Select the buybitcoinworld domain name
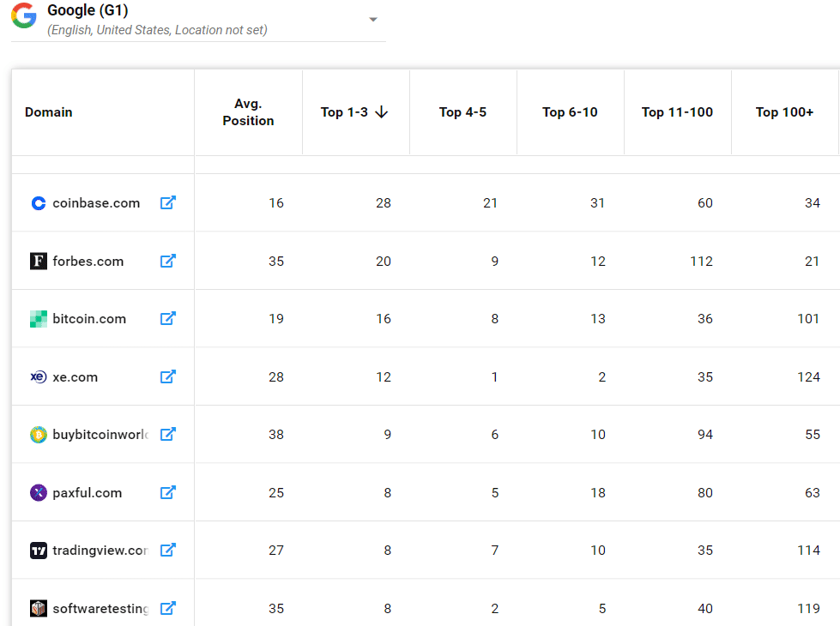The height and width of the screenshot is (626, 840). (100, 434)
